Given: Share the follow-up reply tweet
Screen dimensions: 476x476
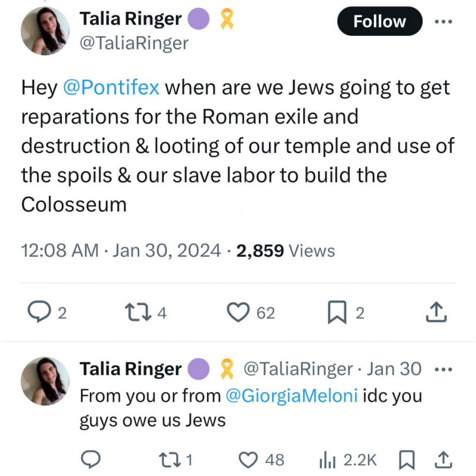Looking at the screenshot, I should click(443, 460).
